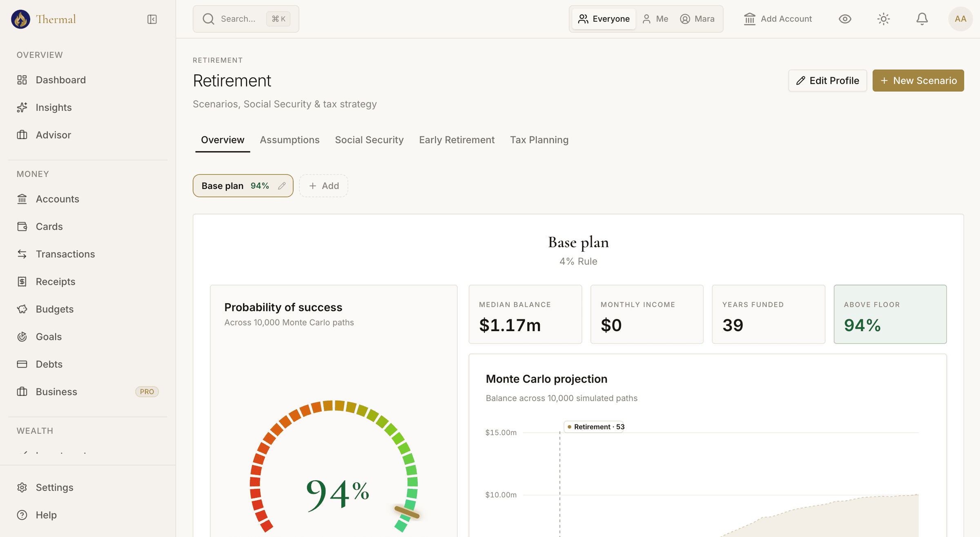Click Add Account button
Screen dimensions: 980x537
778,19
